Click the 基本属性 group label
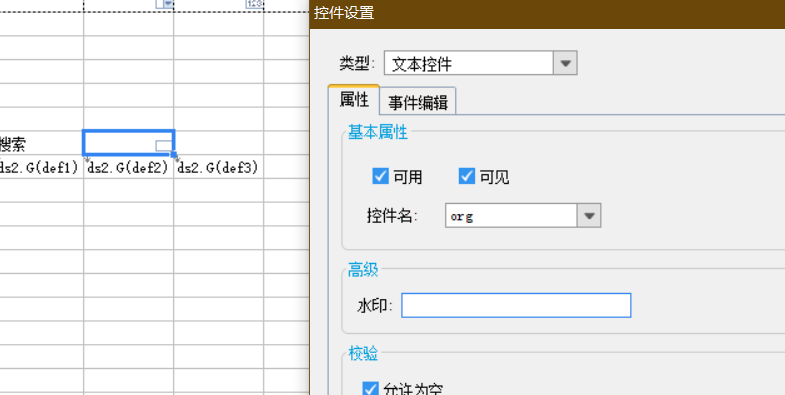Screen dimensions: 785x395 pos(378,132)
